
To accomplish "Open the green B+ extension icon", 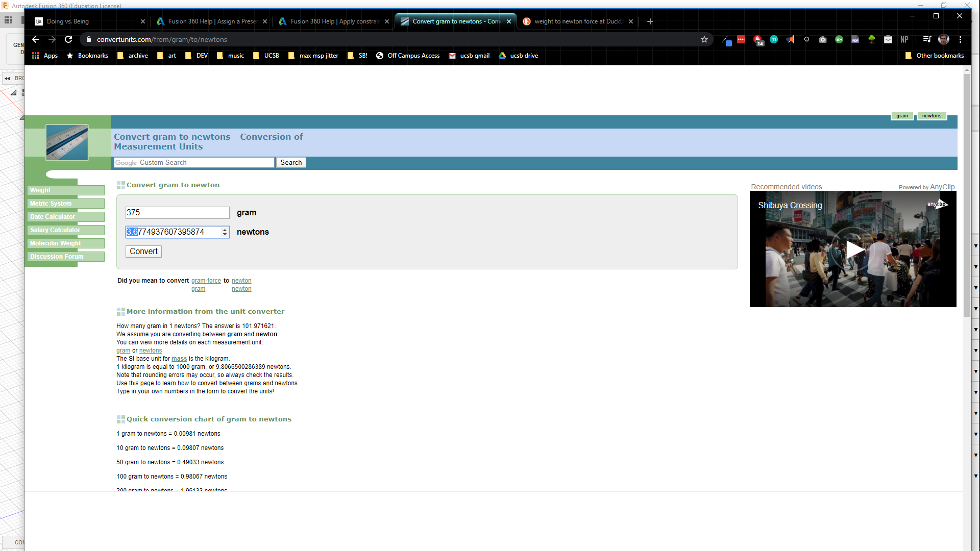I will click(x=839, y=40).
